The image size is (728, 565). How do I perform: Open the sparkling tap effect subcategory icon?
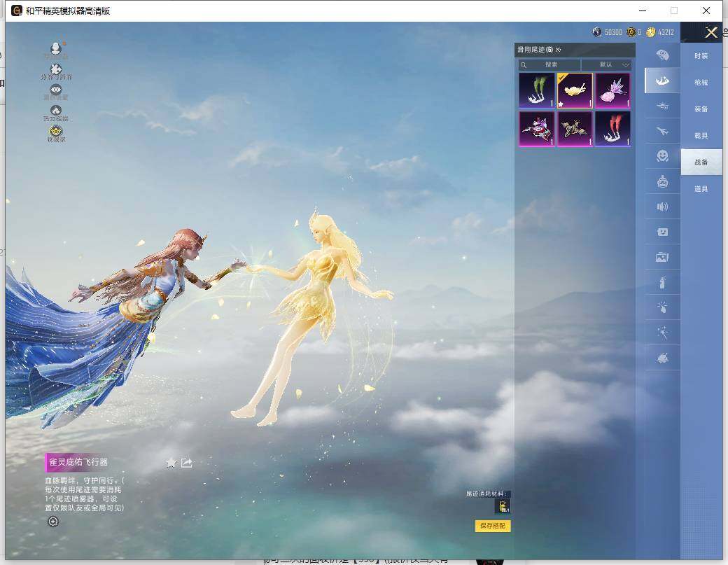coord(662,307)
